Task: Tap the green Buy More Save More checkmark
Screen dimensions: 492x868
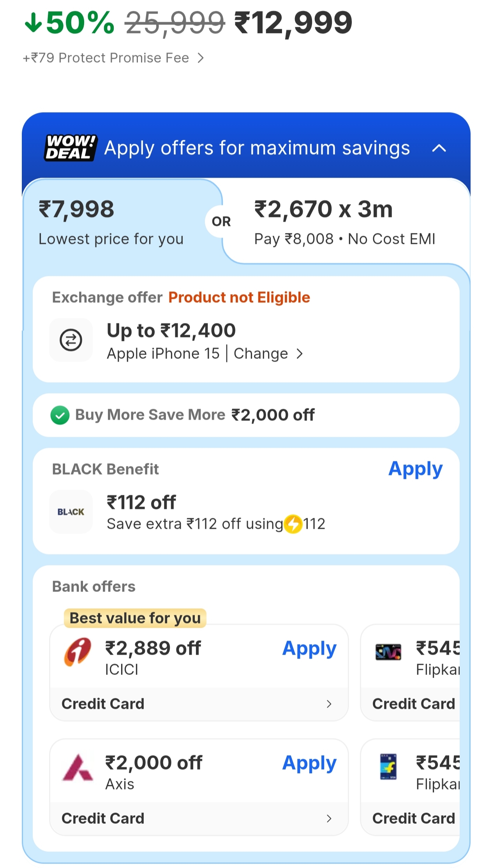Action: coord(60,415)
